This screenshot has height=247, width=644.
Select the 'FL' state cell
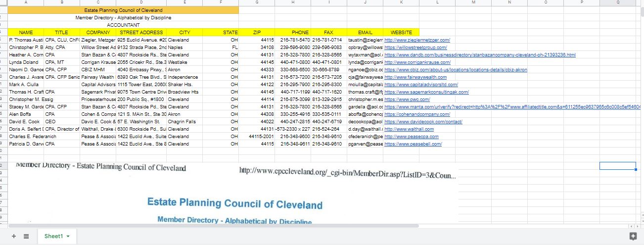[x=221, y=47]
